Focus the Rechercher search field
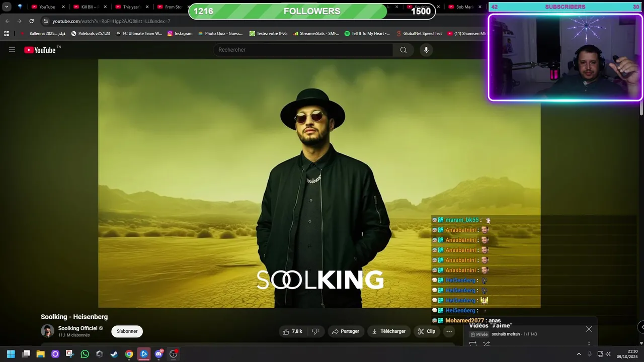The width and height of the screenshot is (644, 362). click(x=303, y=50)
